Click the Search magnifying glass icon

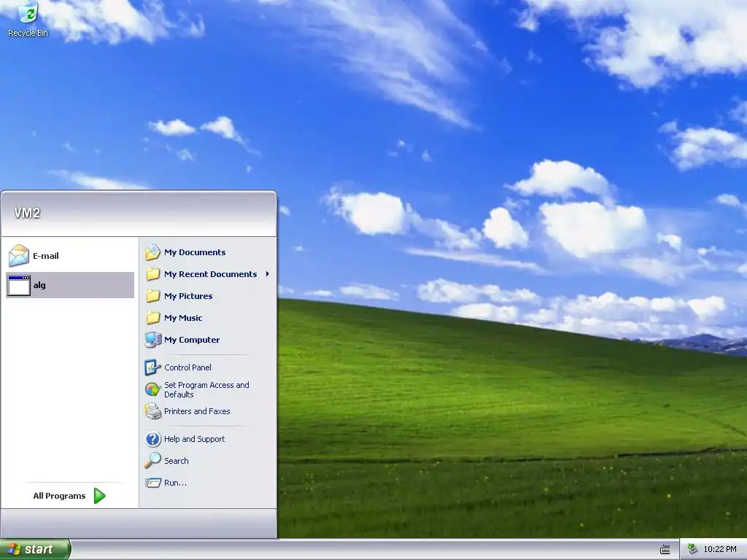pos(152,461)
